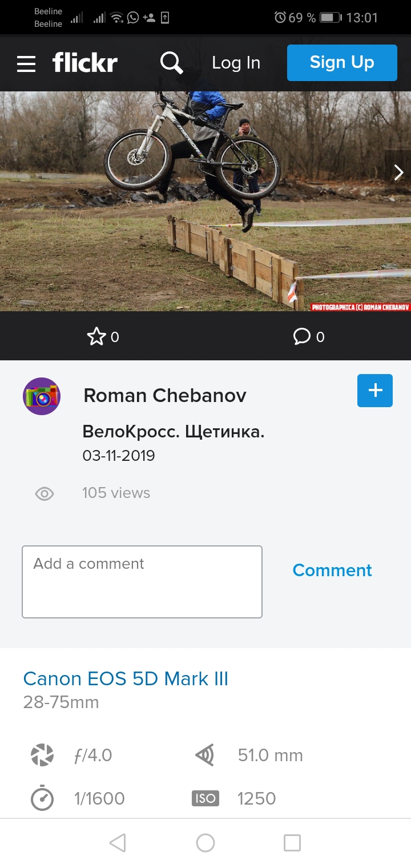
Task: Follow Roman Chebanov with plus button
Action: 375,391
